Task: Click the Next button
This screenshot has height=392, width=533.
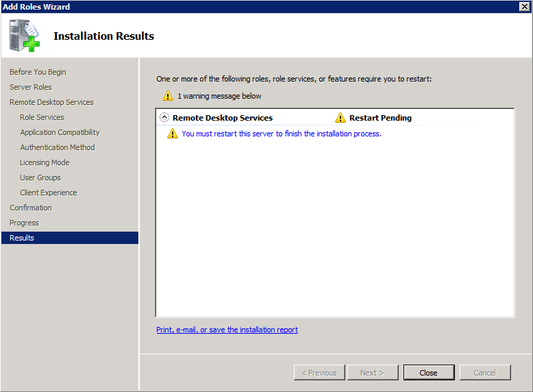Action: [x=373, y=373]
